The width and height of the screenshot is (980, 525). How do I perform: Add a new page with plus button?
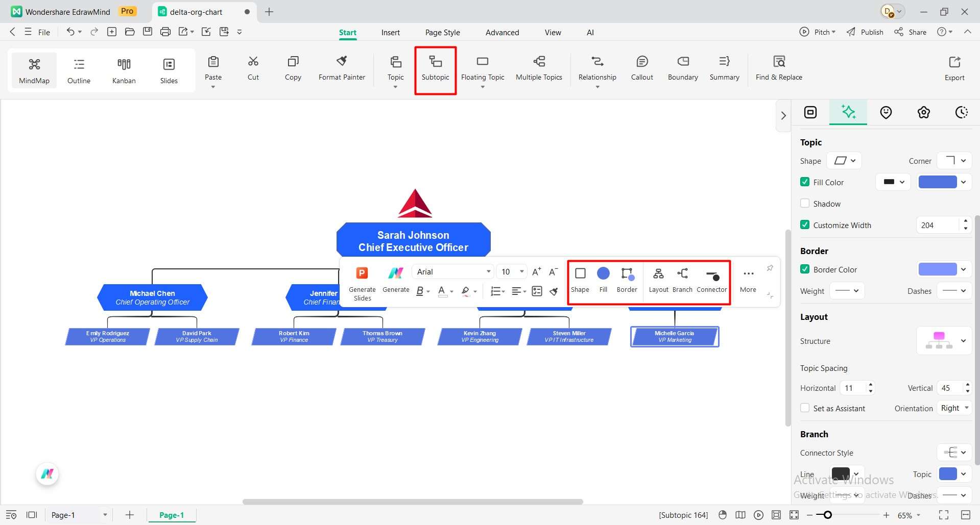click(130, 515)
